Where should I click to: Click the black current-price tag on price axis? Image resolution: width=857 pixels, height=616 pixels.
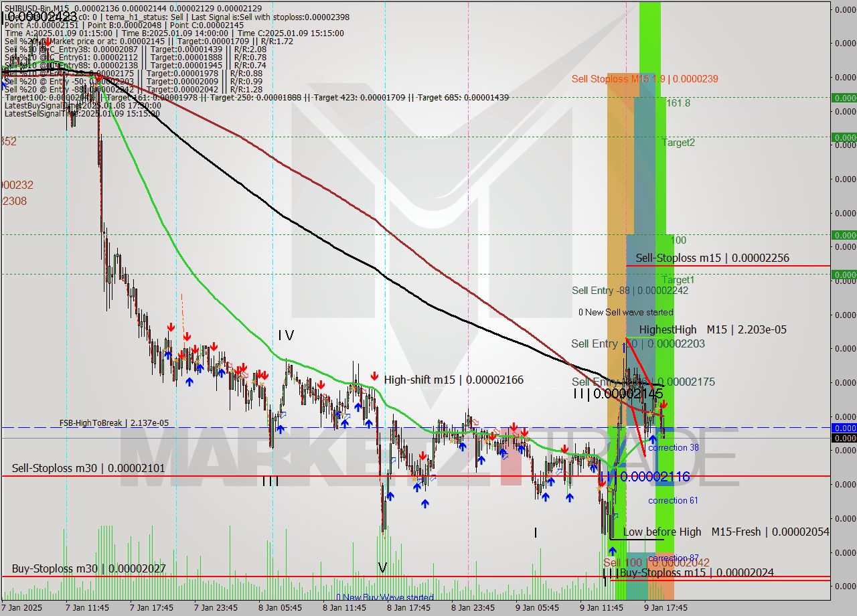pos(844,438)
